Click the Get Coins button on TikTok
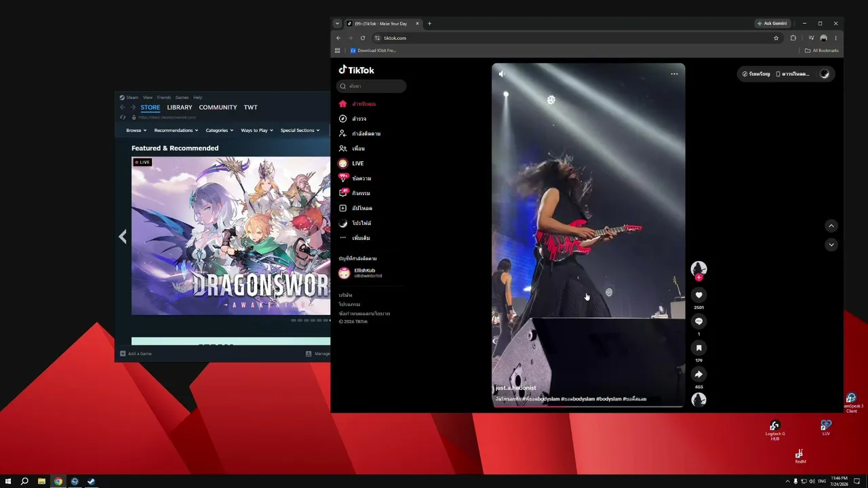The image size is (868, 488). 756,74
